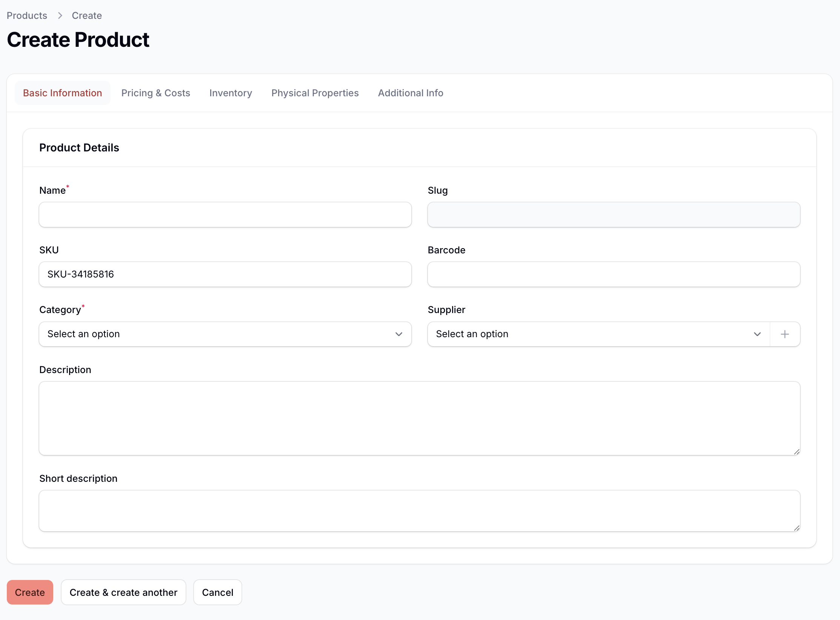Click into the Barcode field

pyautogui.click(x=613, y=274)
